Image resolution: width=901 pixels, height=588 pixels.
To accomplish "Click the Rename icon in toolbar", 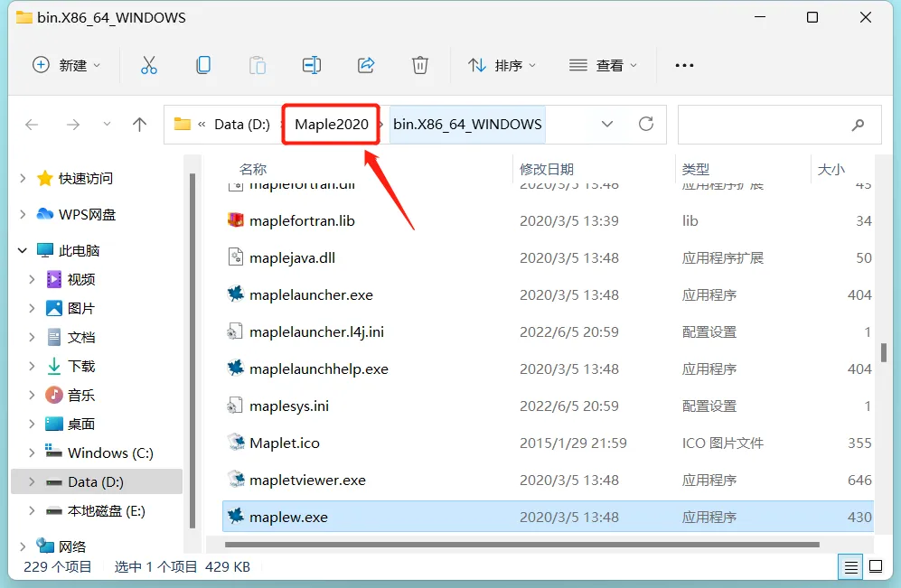I will point(312,65).
